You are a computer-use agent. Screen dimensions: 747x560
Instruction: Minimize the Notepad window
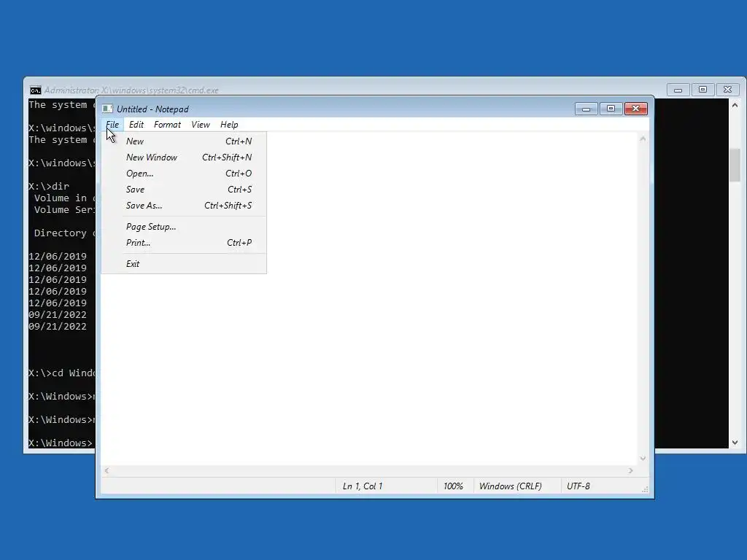[586, 109]
